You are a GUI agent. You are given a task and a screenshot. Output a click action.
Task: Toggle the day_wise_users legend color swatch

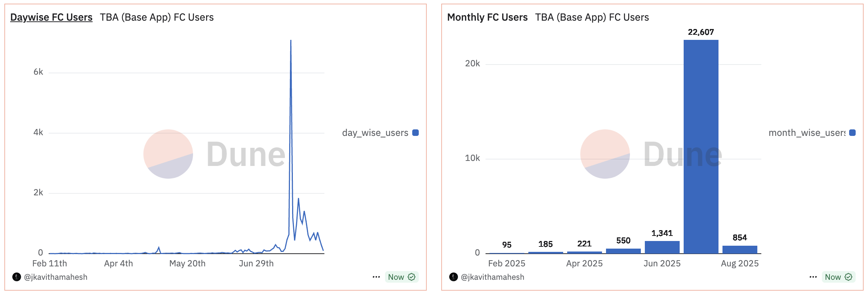point(416,133)
